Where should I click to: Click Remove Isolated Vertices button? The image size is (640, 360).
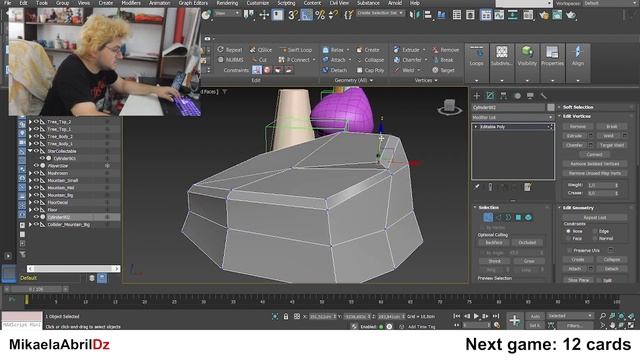(594, 164)
